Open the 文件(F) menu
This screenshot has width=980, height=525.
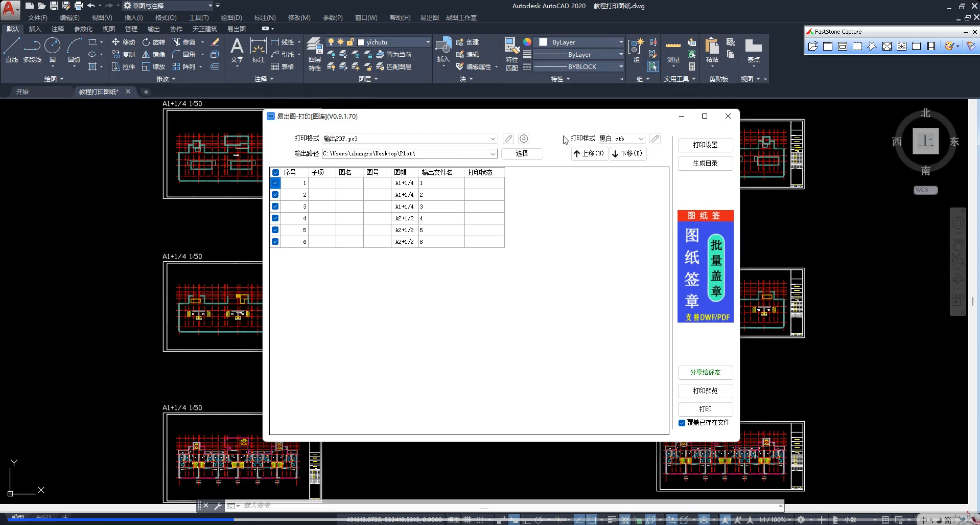click(x=38, y=17)
